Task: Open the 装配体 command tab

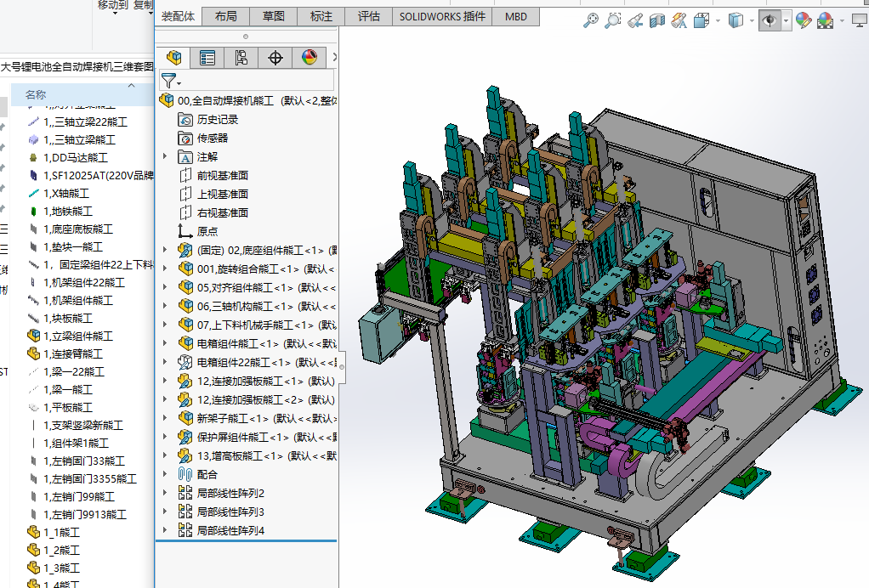Action: coord(178,17)
